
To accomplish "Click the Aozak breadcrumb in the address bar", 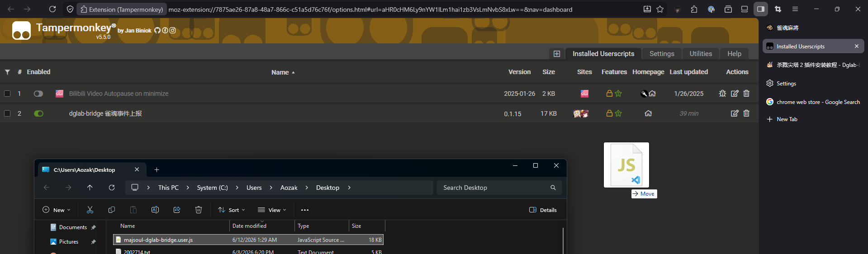I will pos(289,188).
